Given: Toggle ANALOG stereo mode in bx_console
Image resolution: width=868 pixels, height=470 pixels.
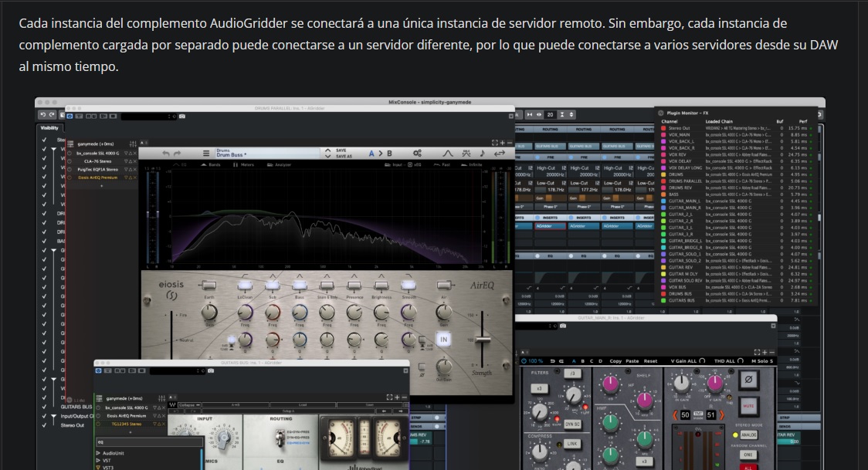Looking at the screenshot, I should [x=748, y=434].
